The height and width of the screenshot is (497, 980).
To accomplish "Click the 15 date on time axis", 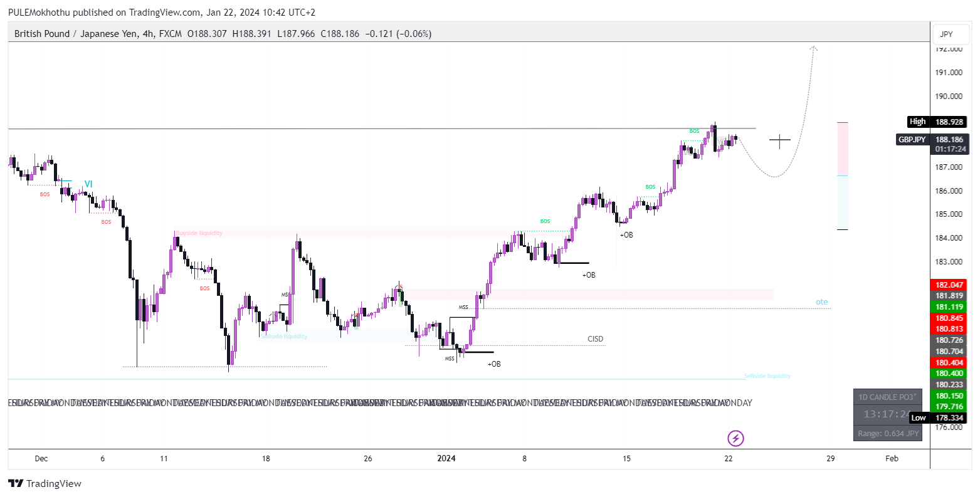I will pyautogui.click(x=626, y=459).
